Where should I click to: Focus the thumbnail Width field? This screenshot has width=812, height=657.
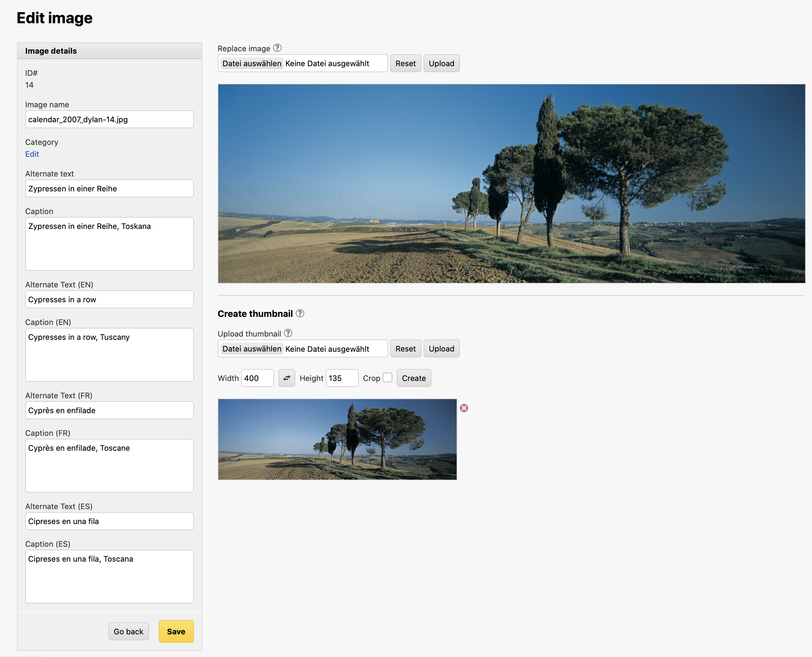[x=257, y=378]
